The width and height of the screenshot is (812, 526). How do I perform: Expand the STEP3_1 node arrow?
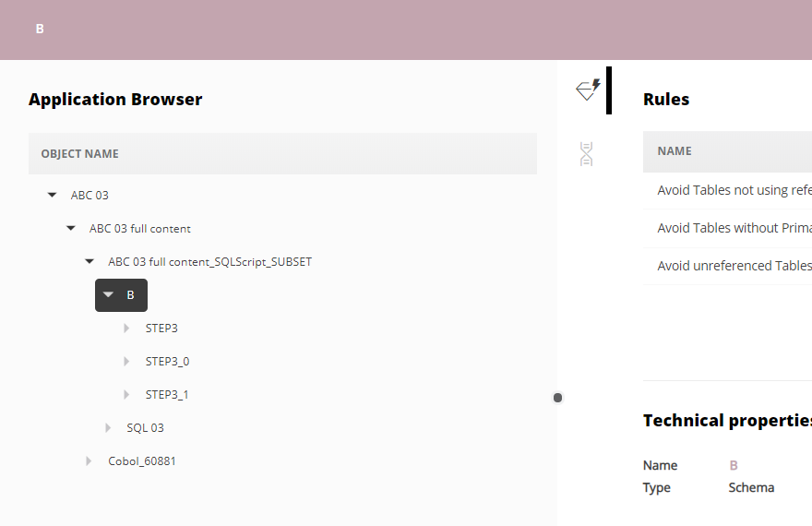(x=126, y=395)
